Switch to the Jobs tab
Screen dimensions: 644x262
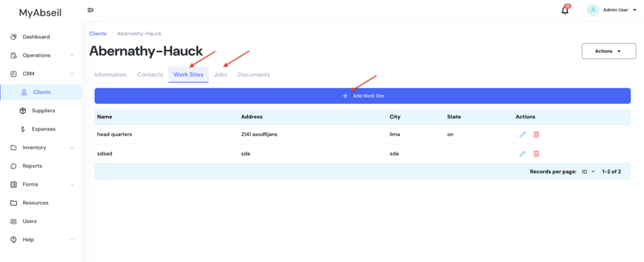220,74
